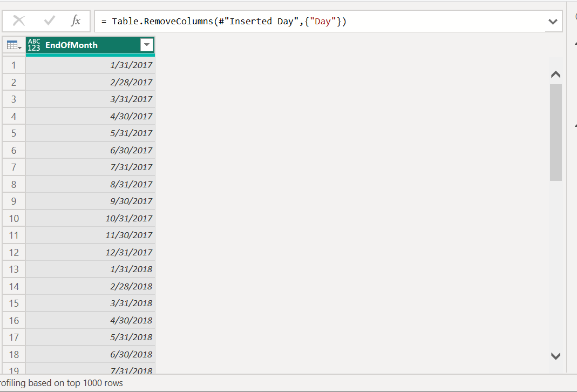Select cell 10/31/2017

coord(90,218)
